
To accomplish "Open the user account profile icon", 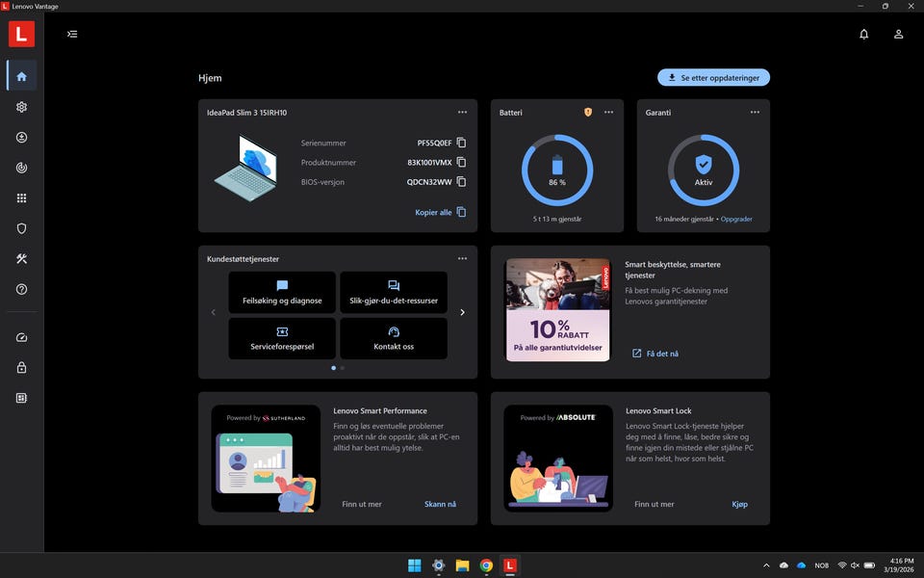I will coord(898,34).
